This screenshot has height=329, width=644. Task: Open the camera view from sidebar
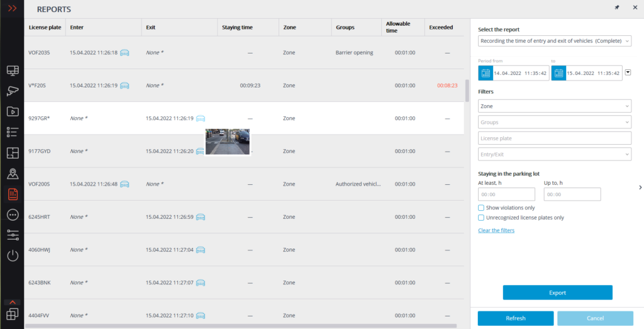click(12, 91)
